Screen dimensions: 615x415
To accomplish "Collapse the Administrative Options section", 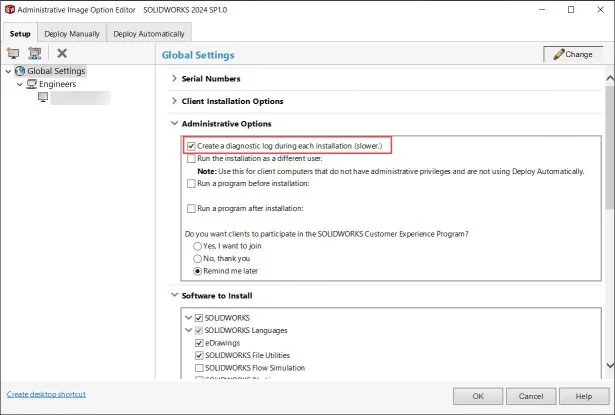I will coord(174,125).
